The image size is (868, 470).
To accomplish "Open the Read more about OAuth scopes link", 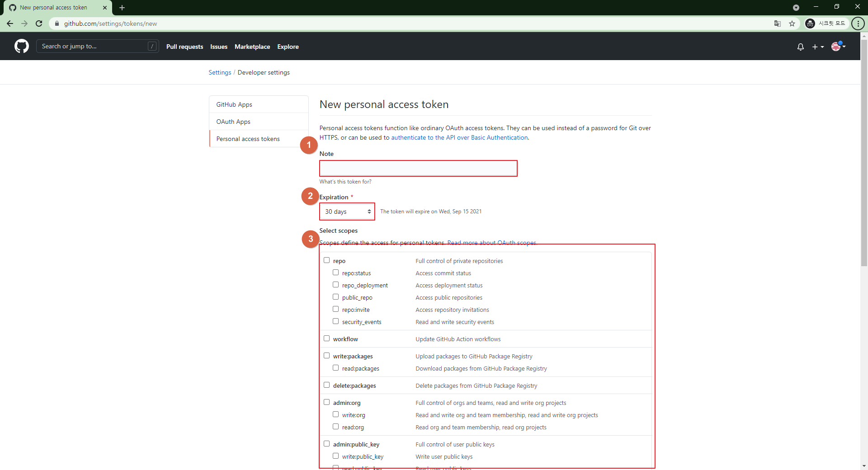I will (x=492, y=243).
